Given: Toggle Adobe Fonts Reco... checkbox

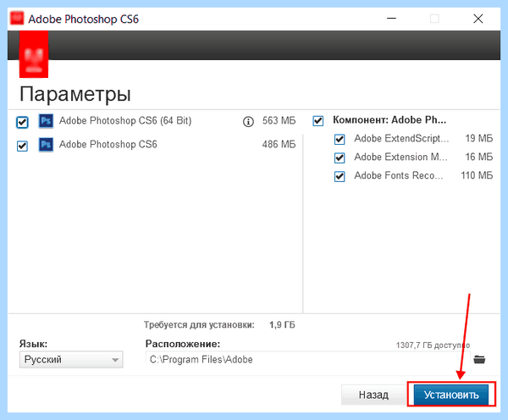Looking at the screenshot, I should pos(340,176).
